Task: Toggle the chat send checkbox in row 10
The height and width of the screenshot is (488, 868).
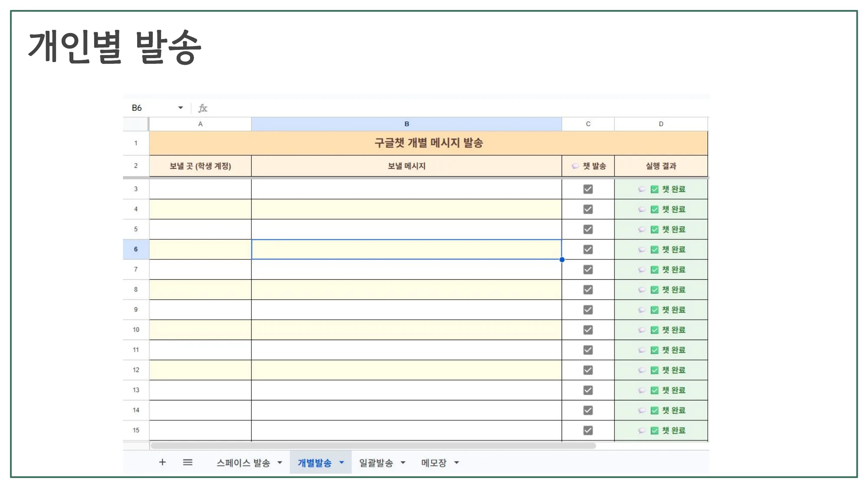Action: tap(588, 330)
